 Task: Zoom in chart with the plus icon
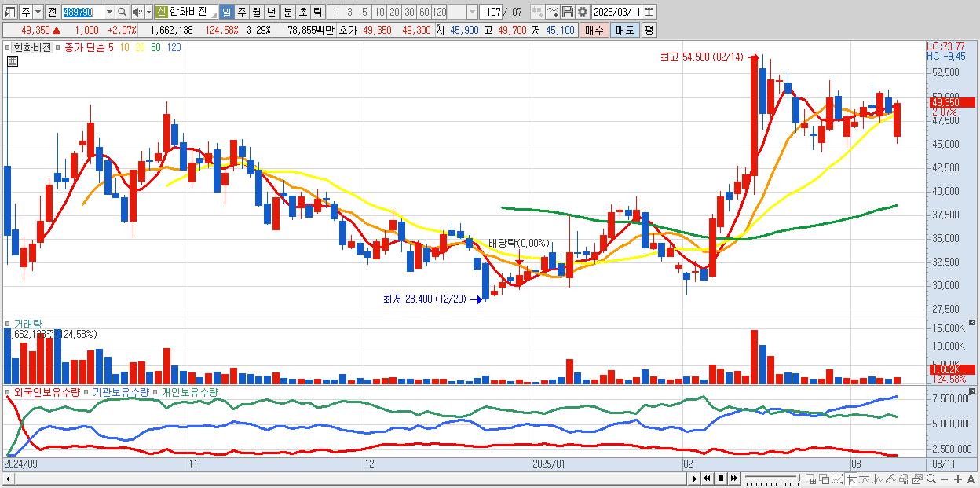(x=957, y=479)
